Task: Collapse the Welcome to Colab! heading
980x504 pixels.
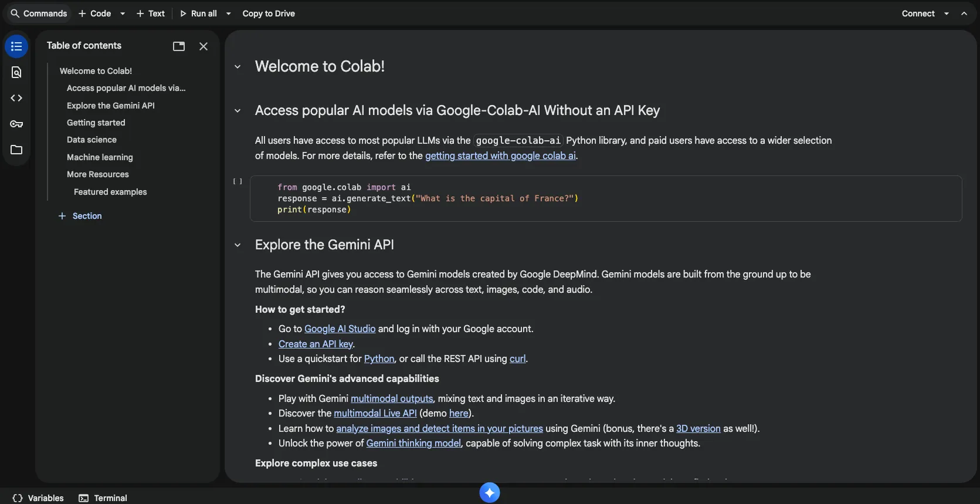Action: point(238,67)
